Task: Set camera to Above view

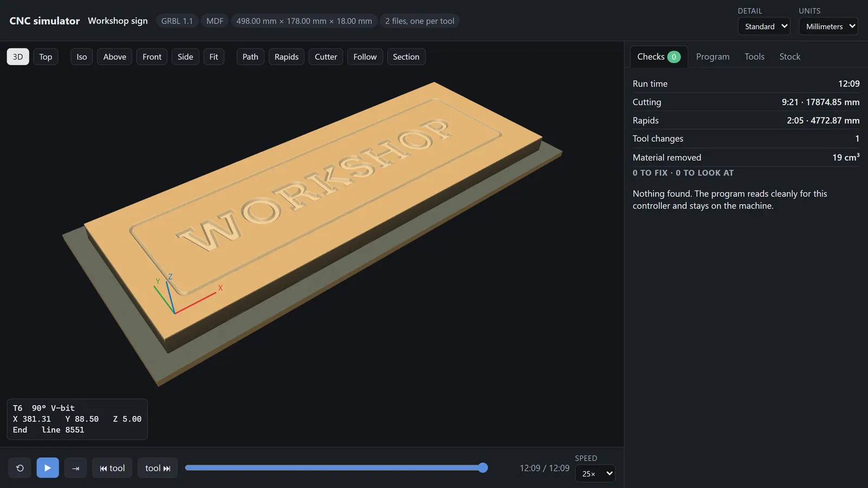Action: click(115, 57)
